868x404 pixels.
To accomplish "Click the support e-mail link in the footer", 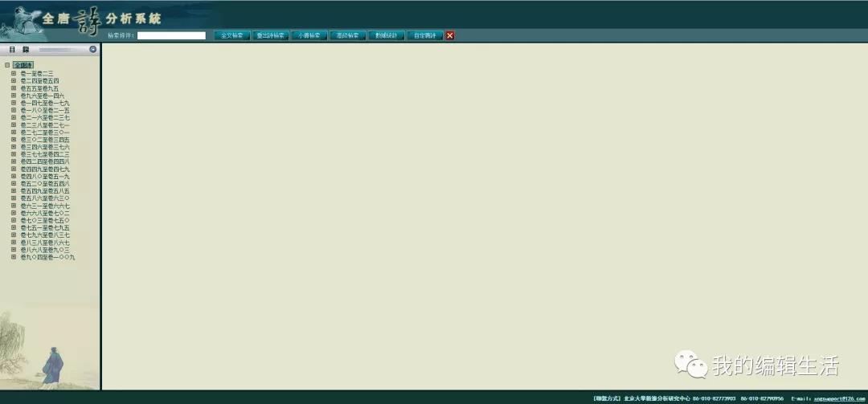I will click(x=839, y=398).
